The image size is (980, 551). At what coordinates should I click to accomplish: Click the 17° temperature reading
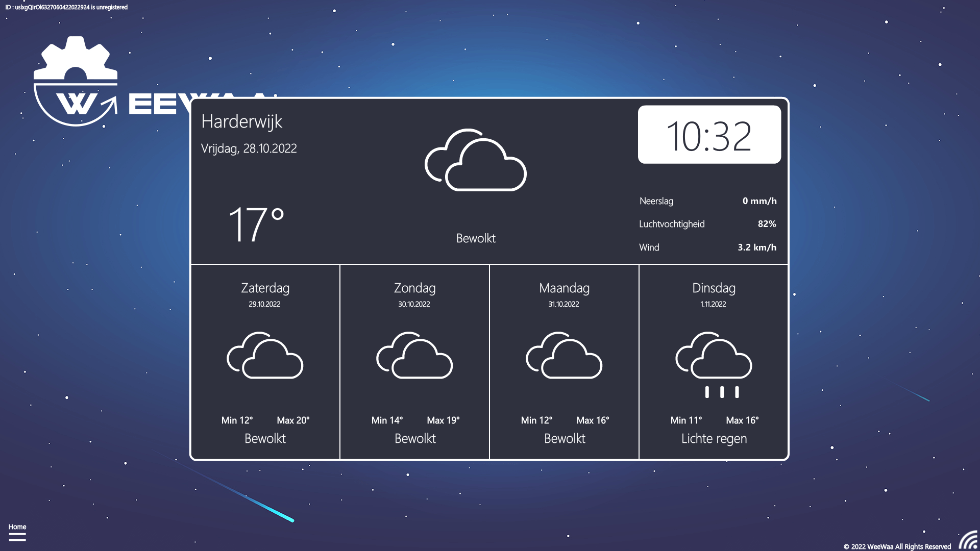pyautogui.click(x=257, y=221)
